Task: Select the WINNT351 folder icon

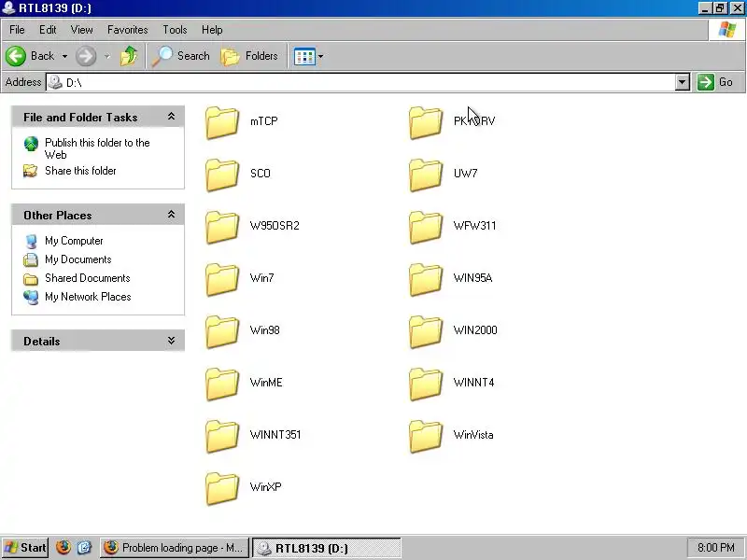Action: tap(222, 436)
